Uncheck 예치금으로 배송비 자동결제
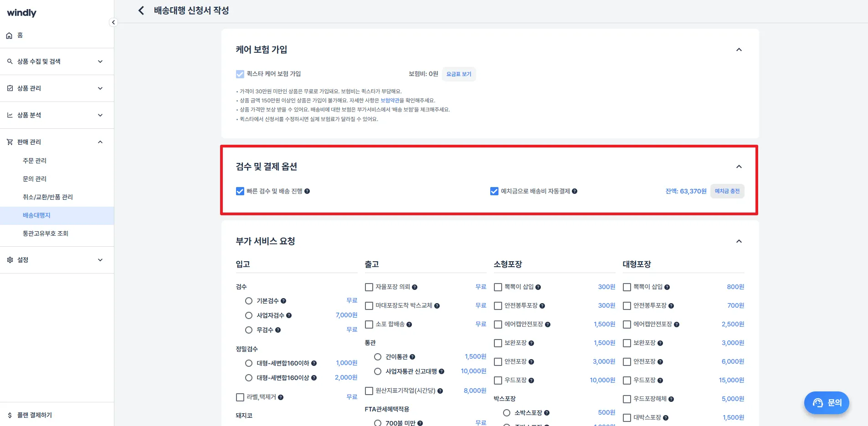Screen dimensions: 868x426 [494, 191]
